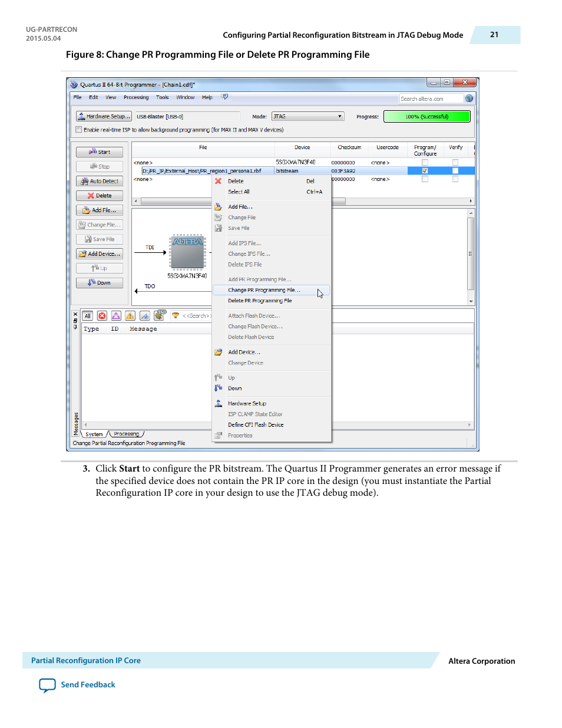This screenshot has height=728, width=562.
Task: Click the USB-Blaster [USB-0] hardware field
Action: tap(187, 116)
